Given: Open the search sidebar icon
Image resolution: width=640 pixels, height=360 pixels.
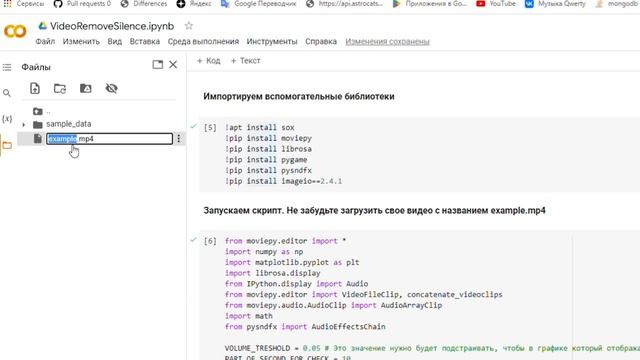Looking at the screenshot, I should click(7, 93).
